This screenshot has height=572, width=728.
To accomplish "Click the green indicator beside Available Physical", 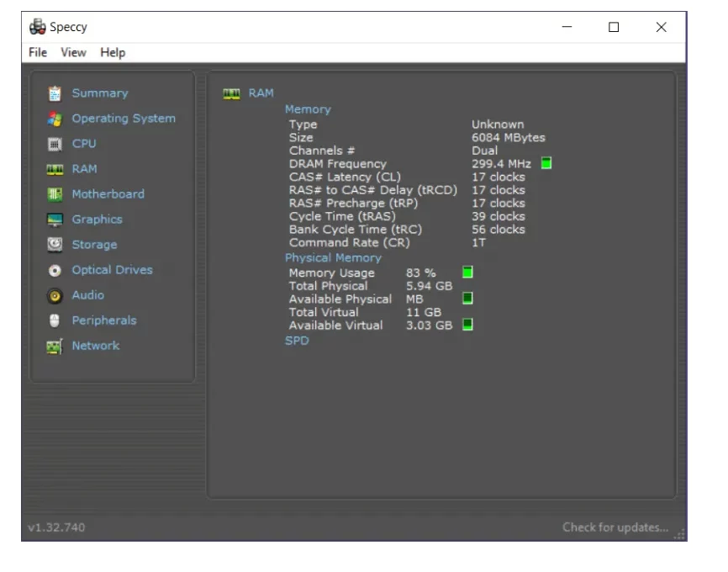I will pos(467,299).
